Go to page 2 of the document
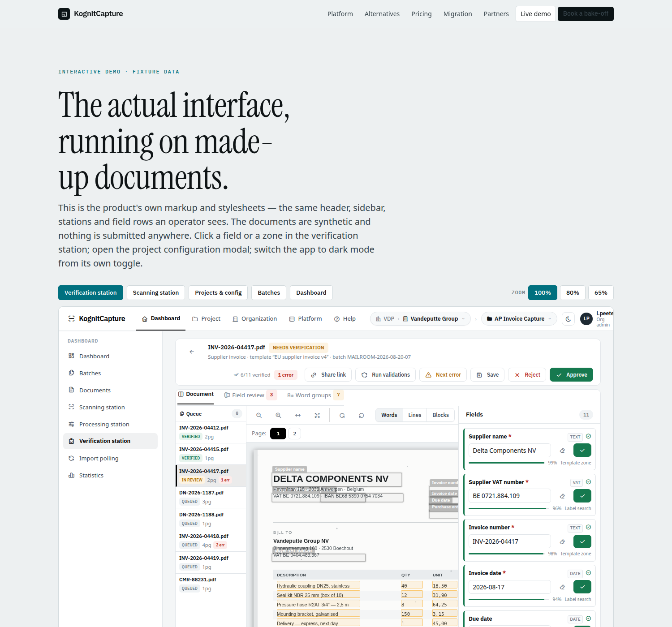 pyautogui.click(x=294, y=434)
